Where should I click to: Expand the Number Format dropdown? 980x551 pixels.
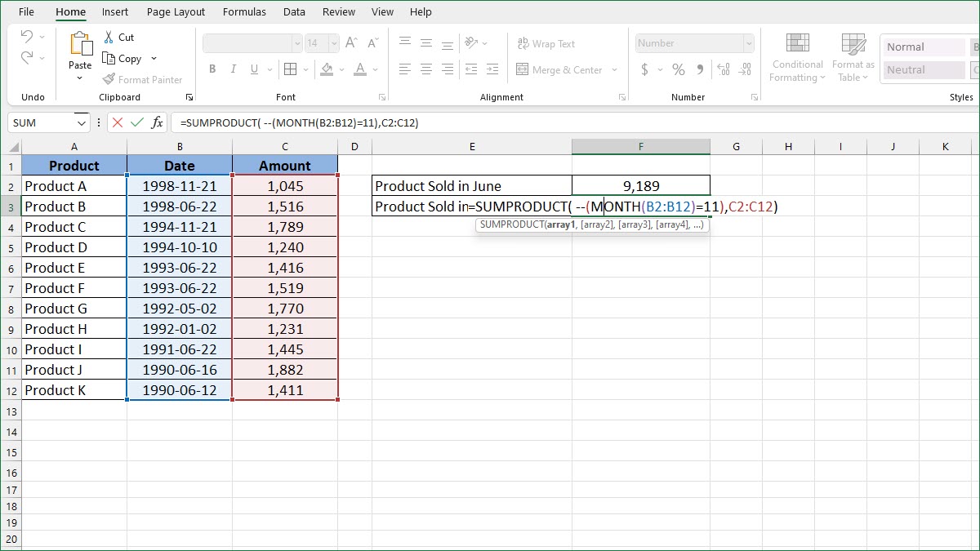click(x=749, y=42)
